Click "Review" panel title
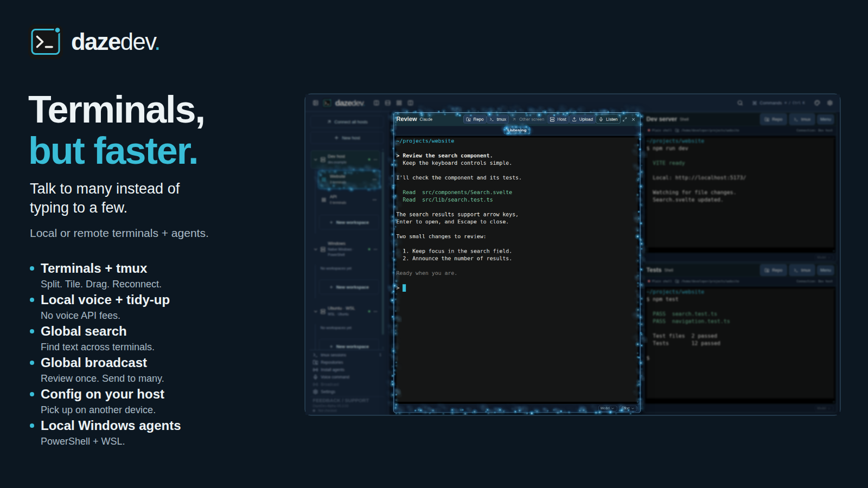Screen dimensions: 868x488 coord(406,119)
